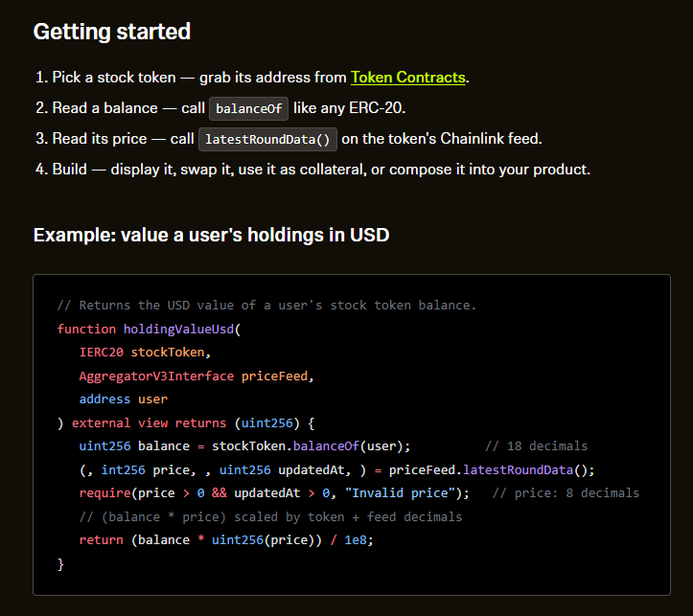Click the comment 'Returns the USD value' code line
The height and width of the screenshot is (616, 693).
tap(266, 306)
